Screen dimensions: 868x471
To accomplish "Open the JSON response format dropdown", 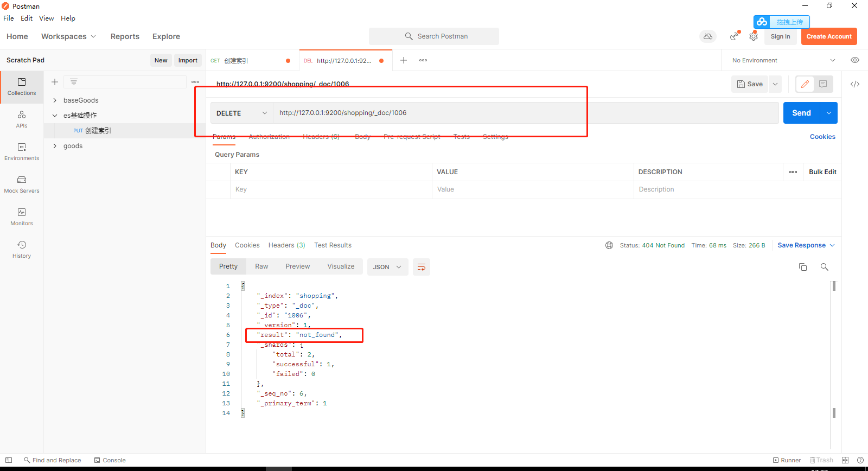I will 388,267.
